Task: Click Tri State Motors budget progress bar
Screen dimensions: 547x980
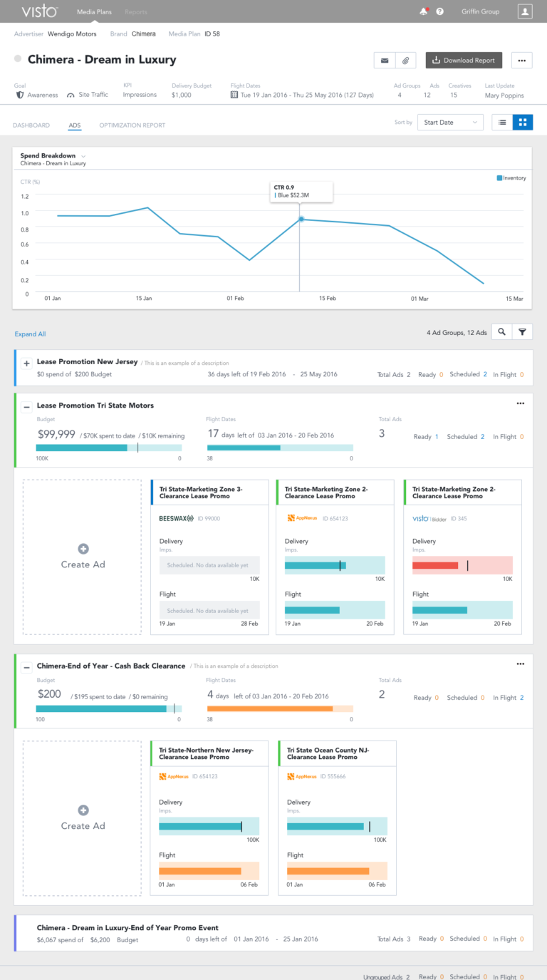Action: [109, 448]
